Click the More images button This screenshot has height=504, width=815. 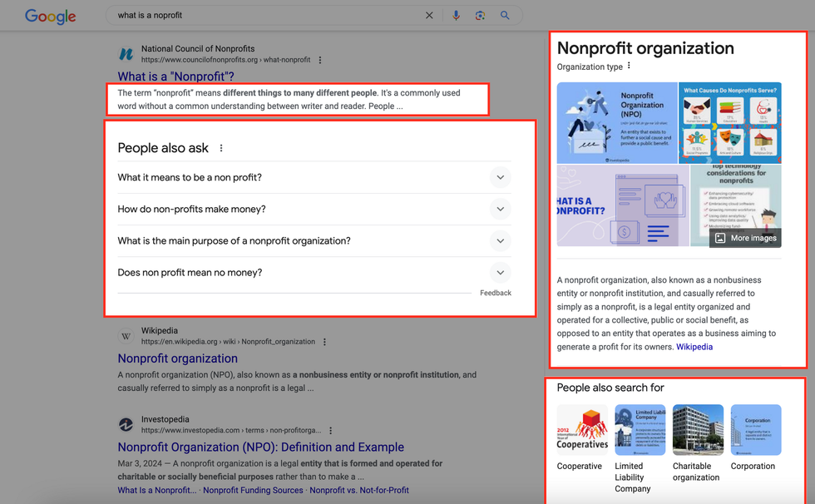point(745,238)
